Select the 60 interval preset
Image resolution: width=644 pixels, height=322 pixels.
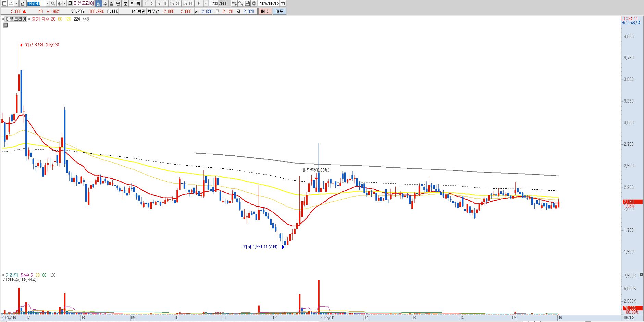191,3
